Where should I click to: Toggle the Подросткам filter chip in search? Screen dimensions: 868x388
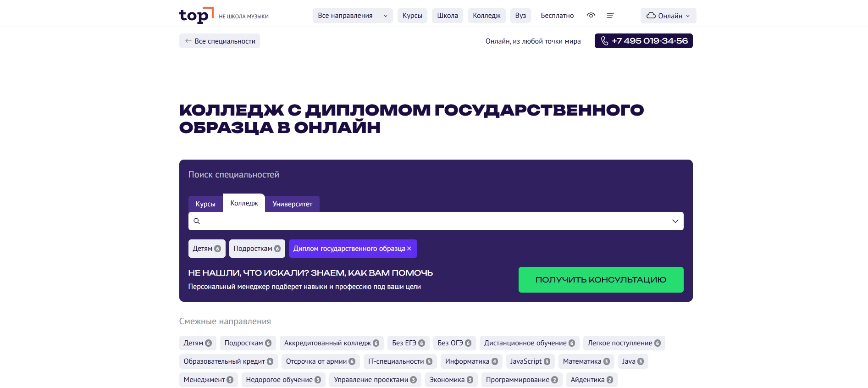(x=257, y=249)
